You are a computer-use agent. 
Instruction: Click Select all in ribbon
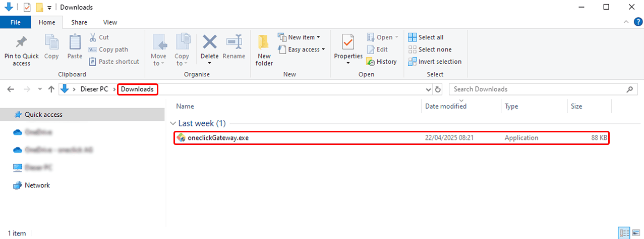(426, 37)
